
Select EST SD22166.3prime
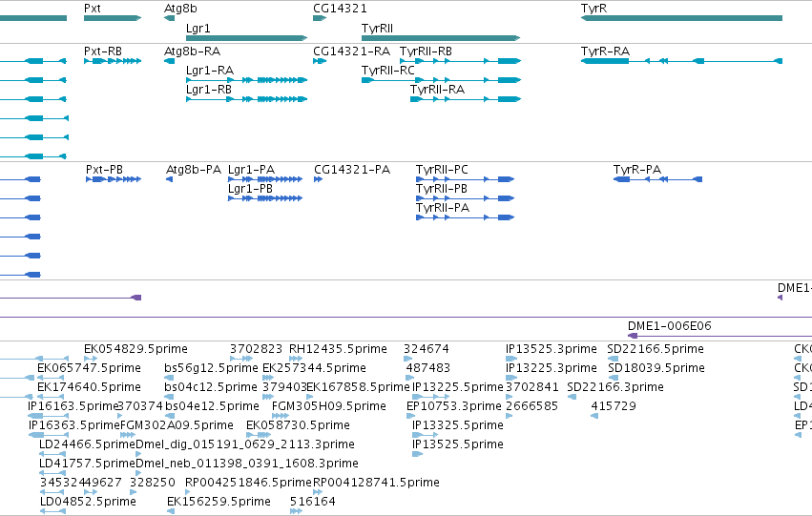572,397
